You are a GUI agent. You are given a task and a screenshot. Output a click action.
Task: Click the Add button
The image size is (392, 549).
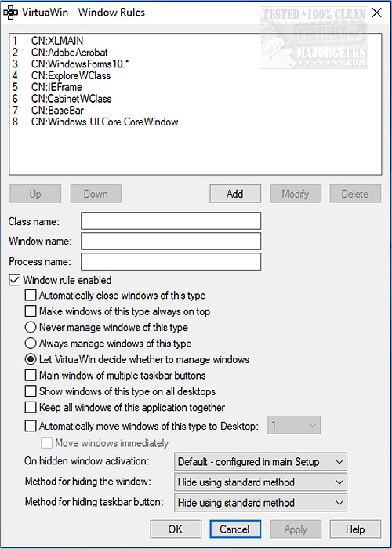click(x=235, y=194)
